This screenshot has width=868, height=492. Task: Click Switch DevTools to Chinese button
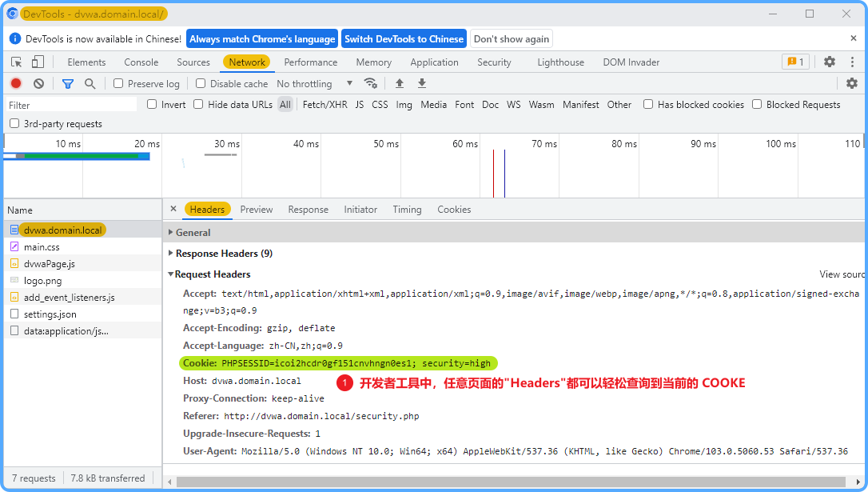click(x=404, y=38)
